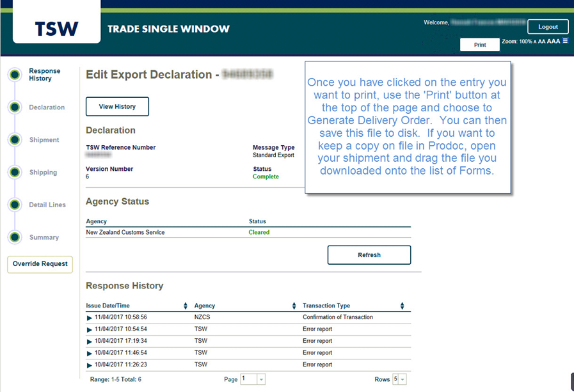Go to Shipment section
This screenshot has height=392, width=574.
pos(44,139)
